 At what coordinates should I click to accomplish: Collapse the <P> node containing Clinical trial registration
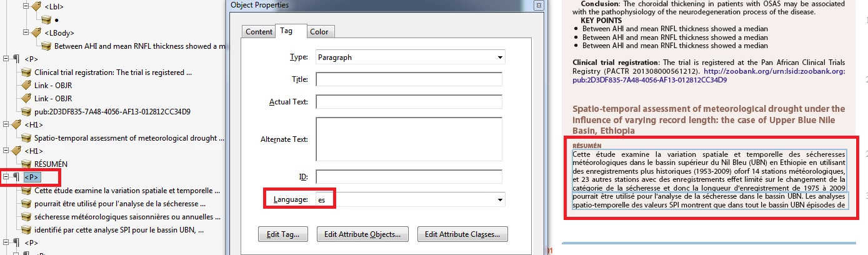(x=6, y=59)
